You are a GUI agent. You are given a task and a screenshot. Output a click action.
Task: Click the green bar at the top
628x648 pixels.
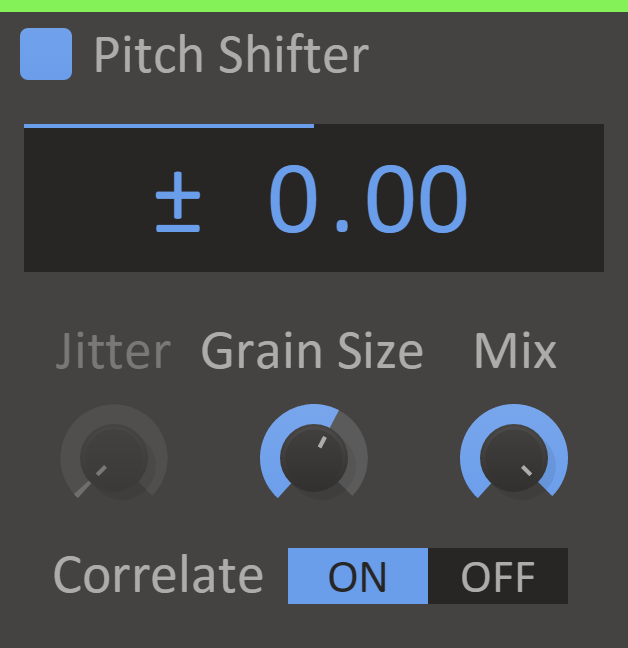tap(314, 5)
